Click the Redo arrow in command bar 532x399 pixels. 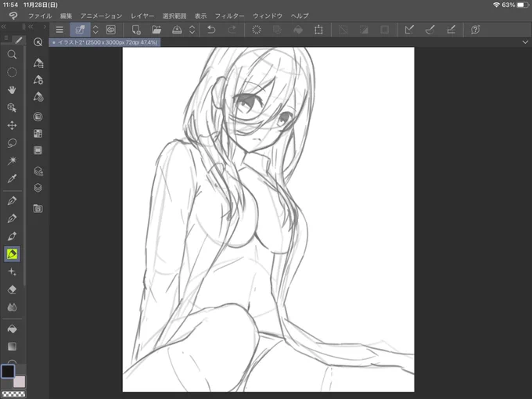(232, 30)
